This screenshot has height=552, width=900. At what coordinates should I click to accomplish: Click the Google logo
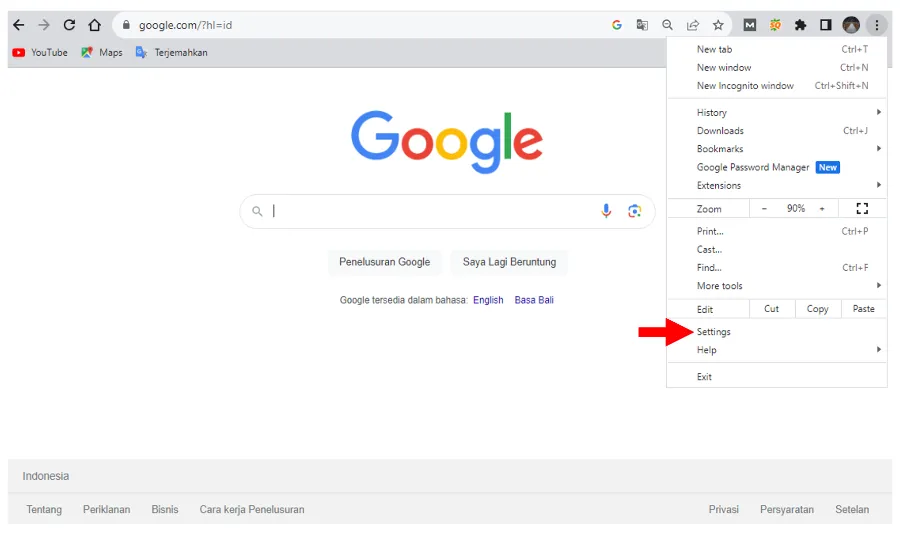point(447,141)
